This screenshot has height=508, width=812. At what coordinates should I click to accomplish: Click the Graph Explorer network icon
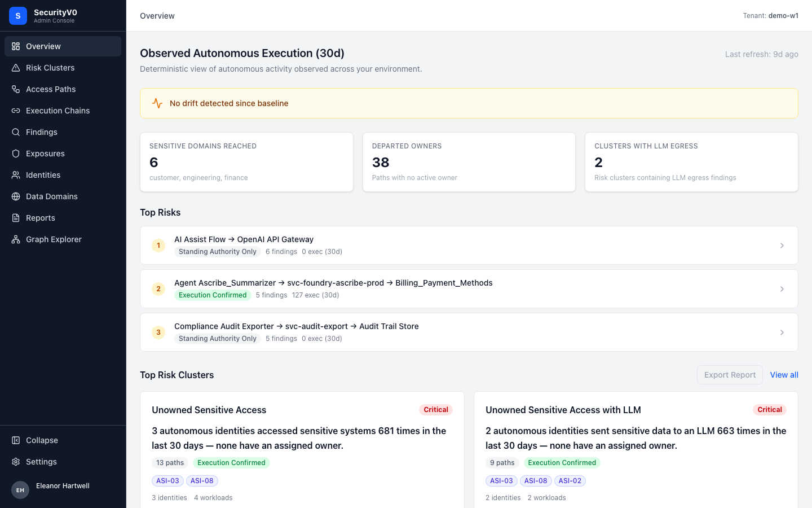pyautogui.click(x=16, y=239)
